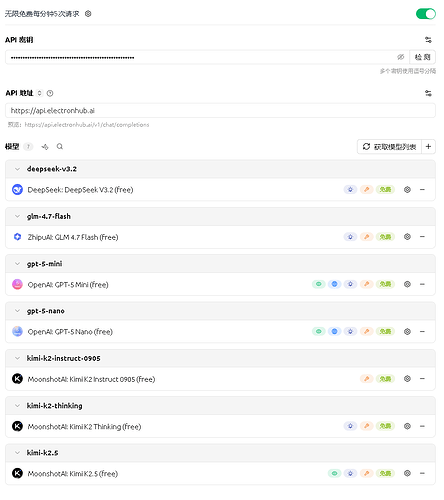Click the fetch model list button
444x500 pixels.
389,147
